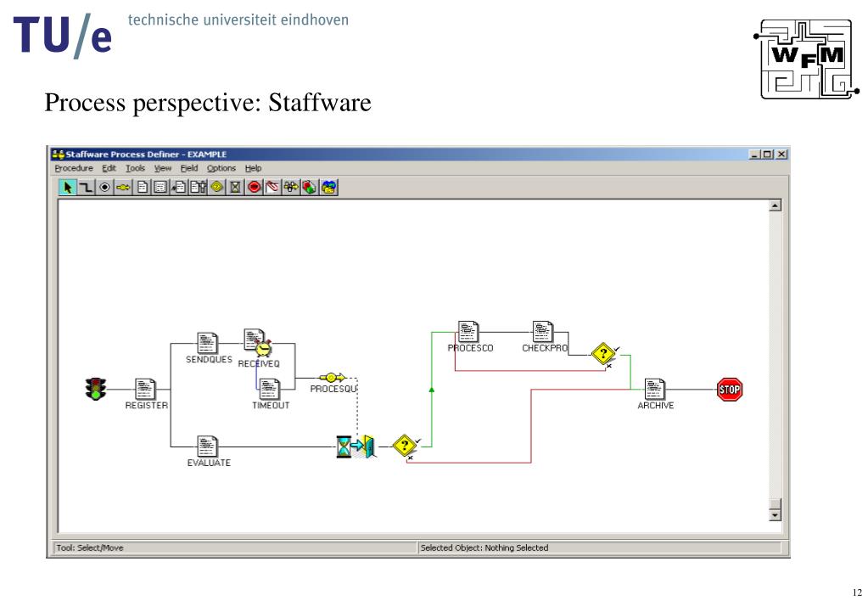Image resolution: width=868 pixels, height=601 pixels.
Task: Open the View menu
Action: click(163, 168)
